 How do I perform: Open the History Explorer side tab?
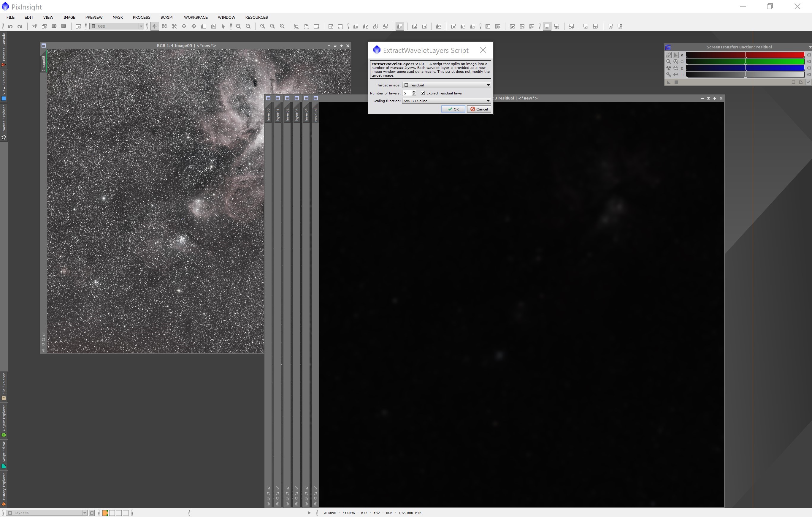pos(4,489)
